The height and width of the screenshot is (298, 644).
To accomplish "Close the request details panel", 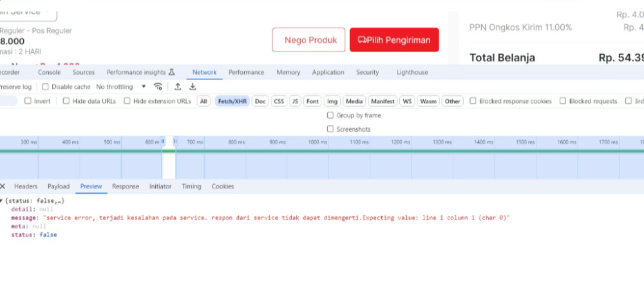I will pos(3,187).
